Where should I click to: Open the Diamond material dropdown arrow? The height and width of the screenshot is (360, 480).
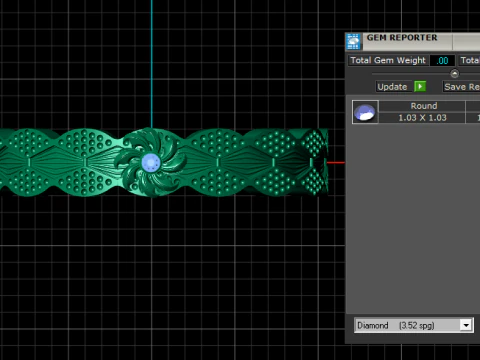coord(466,325)
